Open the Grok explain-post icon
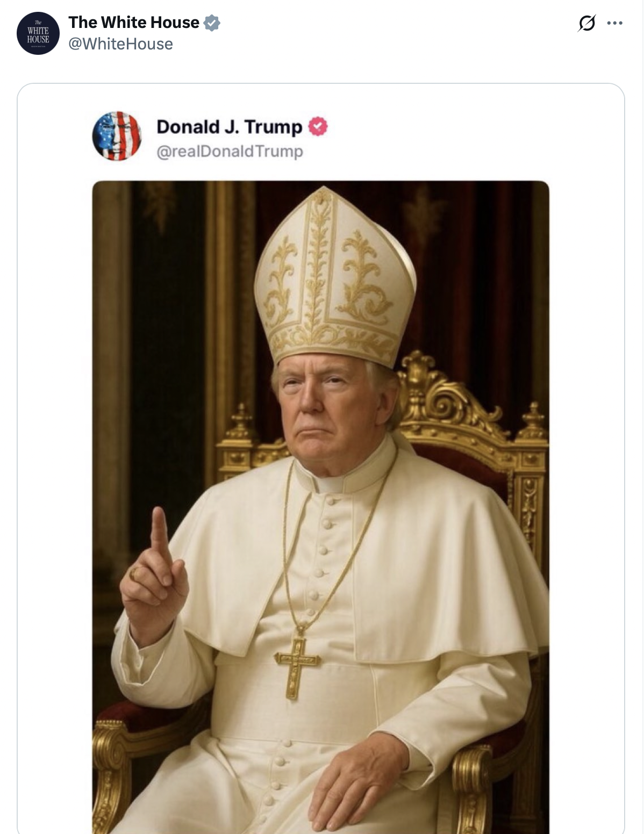 pyautogui.click(x=586, y=23)
